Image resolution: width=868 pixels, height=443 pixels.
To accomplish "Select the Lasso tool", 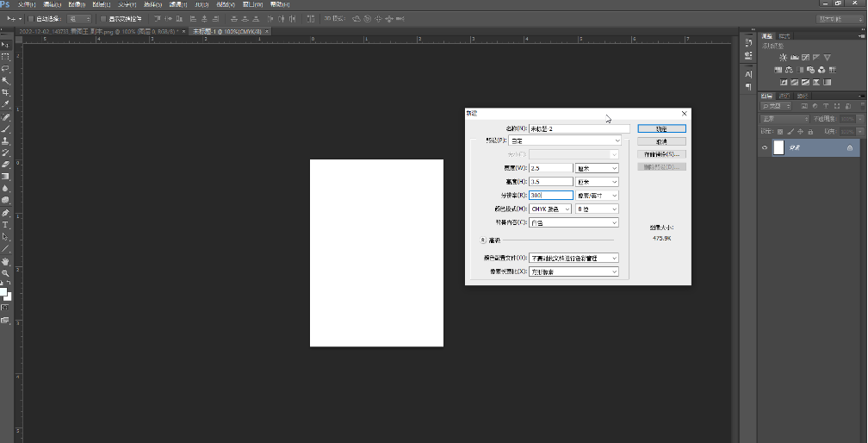I will (x=5, y=68).
